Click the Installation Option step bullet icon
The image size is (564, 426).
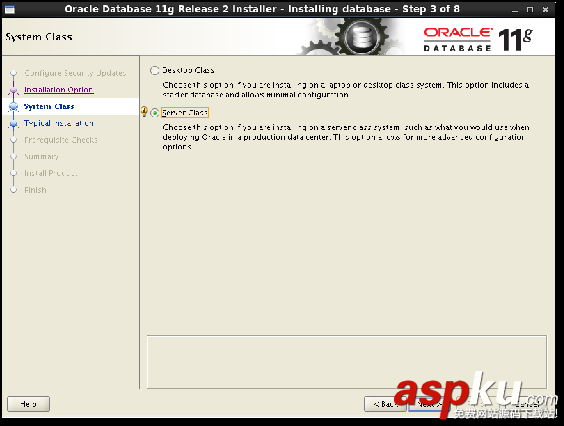pos(14,90)
